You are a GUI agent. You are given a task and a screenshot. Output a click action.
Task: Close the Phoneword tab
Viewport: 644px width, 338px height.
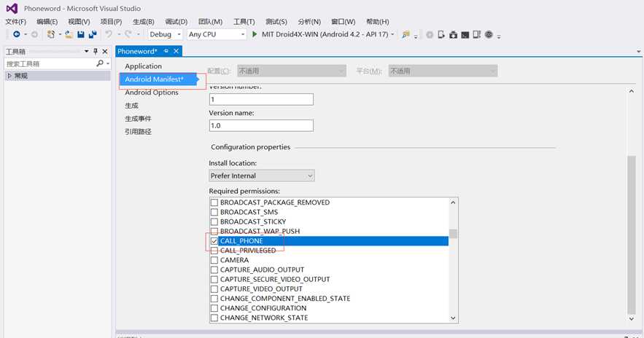176,51
